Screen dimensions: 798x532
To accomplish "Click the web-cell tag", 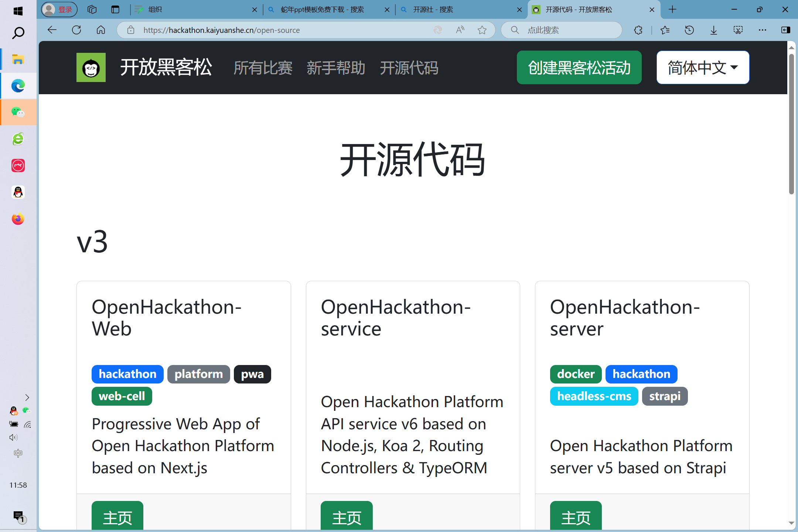I will pyautogui.click(x=122, y=396).
